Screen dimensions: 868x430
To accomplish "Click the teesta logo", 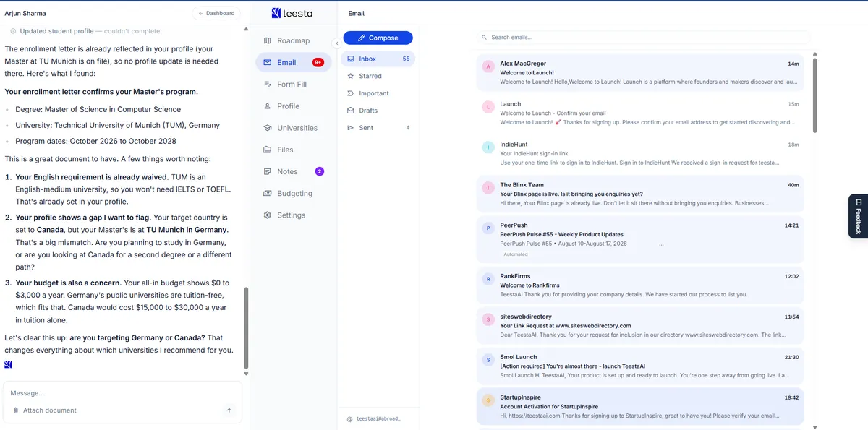I will coord(292,13).
